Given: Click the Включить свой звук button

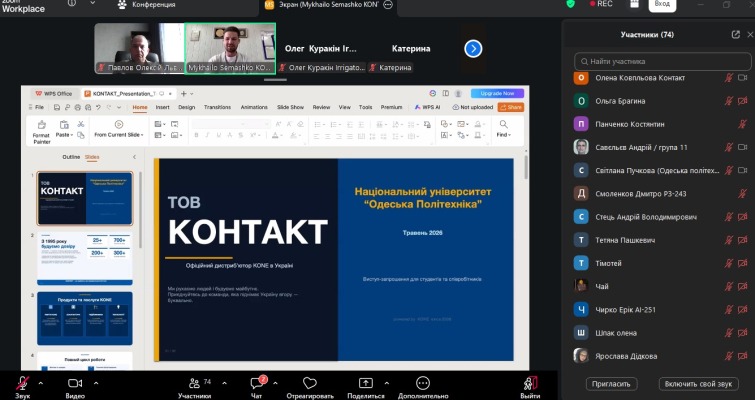Looking at the screenshot, I should [698, 384].
